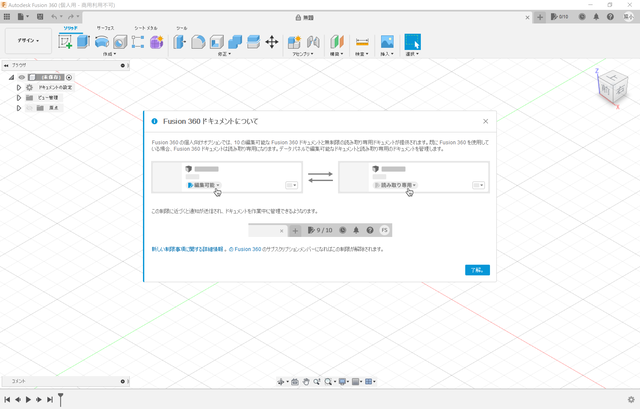Select the Offset Face tool

click(253, 42)
